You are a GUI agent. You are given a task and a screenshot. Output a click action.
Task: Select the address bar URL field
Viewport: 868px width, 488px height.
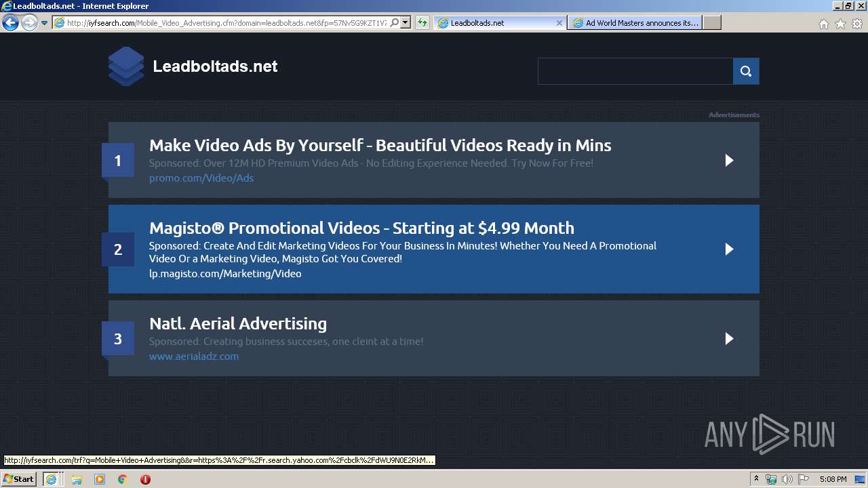(226, 22)
